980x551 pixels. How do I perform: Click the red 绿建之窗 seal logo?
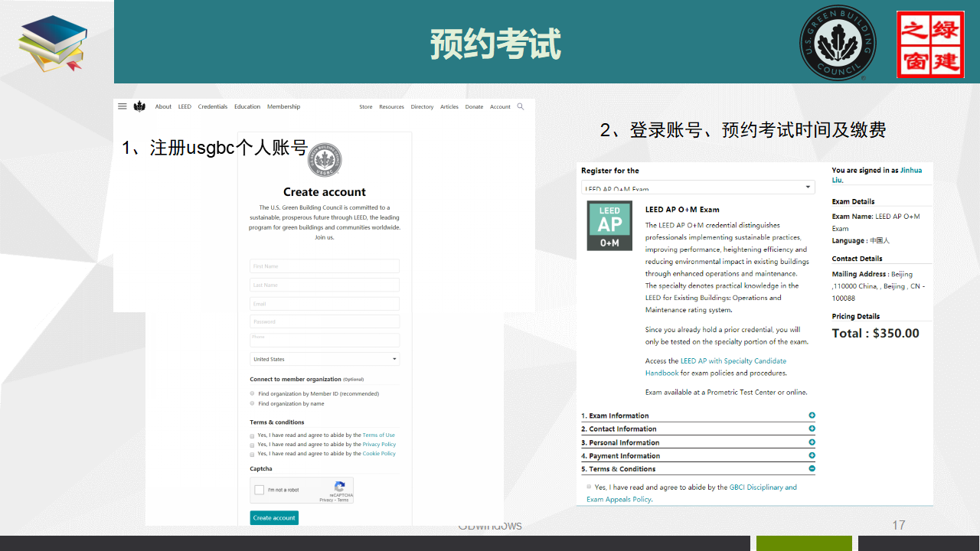click(930, 44)
